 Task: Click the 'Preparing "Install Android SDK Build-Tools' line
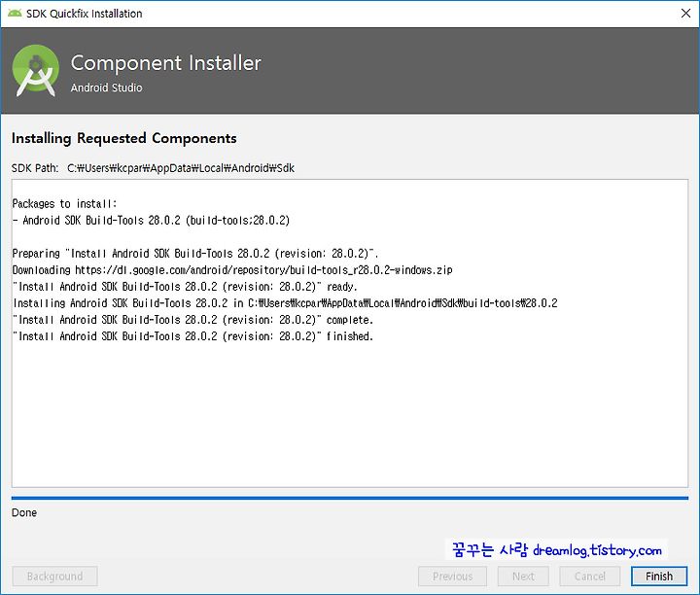[195, 253]
